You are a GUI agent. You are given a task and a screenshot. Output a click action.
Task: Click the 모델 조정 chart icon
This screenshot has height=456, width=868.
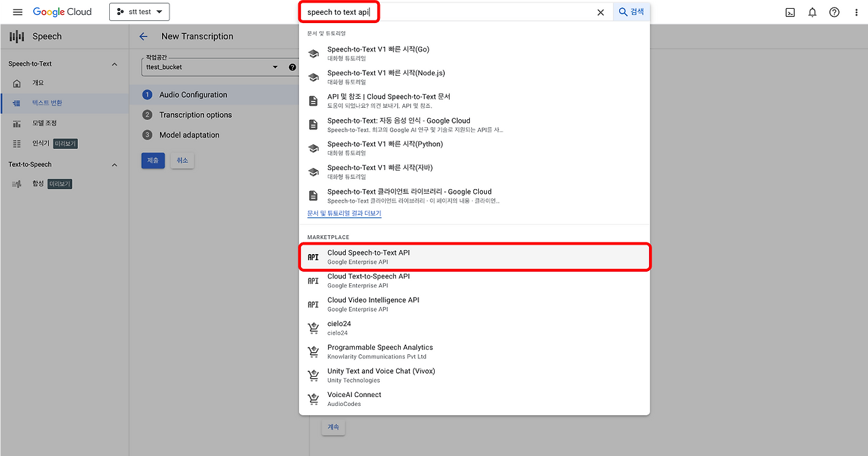point(17,123)
